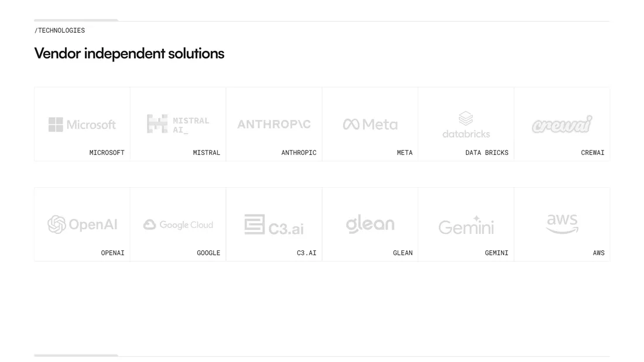
Task: Click the Google Cloud logo
Action: [178, 225]
